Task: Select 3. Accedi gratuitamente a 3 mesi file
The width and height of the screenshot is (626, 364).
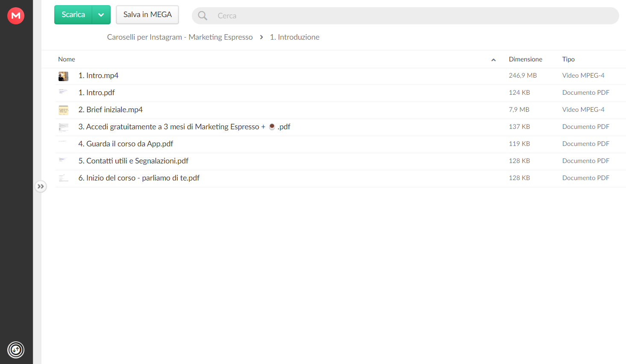Action: click(x=184, y=127)
